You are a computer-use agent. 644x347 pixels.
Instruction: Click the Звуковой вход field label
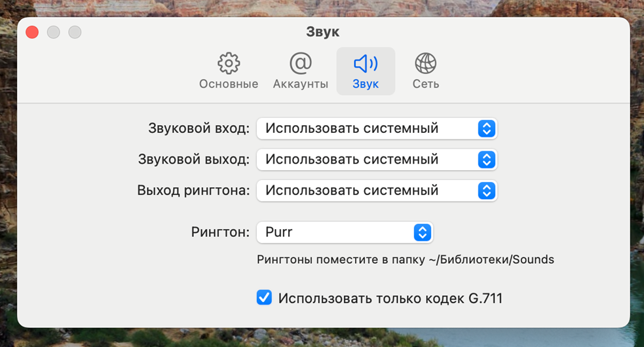coord(199,128)
